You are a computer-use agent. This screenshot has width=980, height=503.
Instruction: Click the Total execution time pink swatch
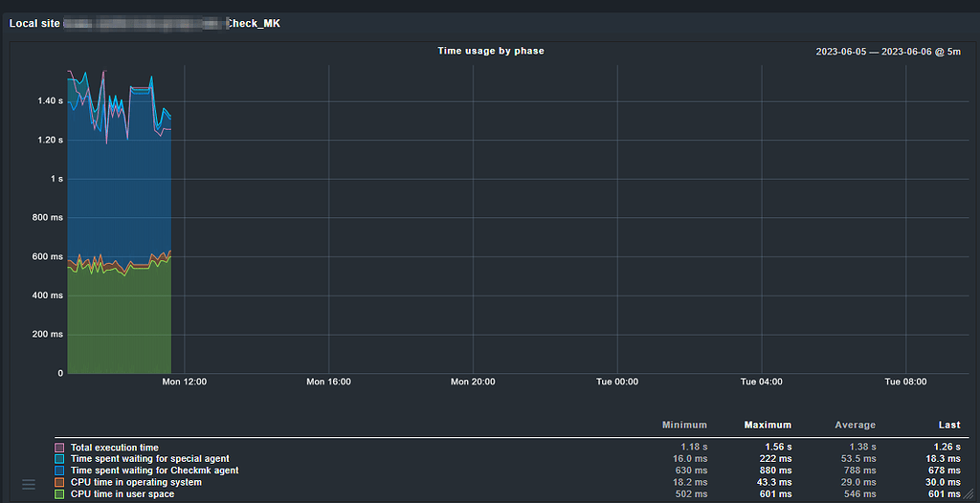coord(60,448)
